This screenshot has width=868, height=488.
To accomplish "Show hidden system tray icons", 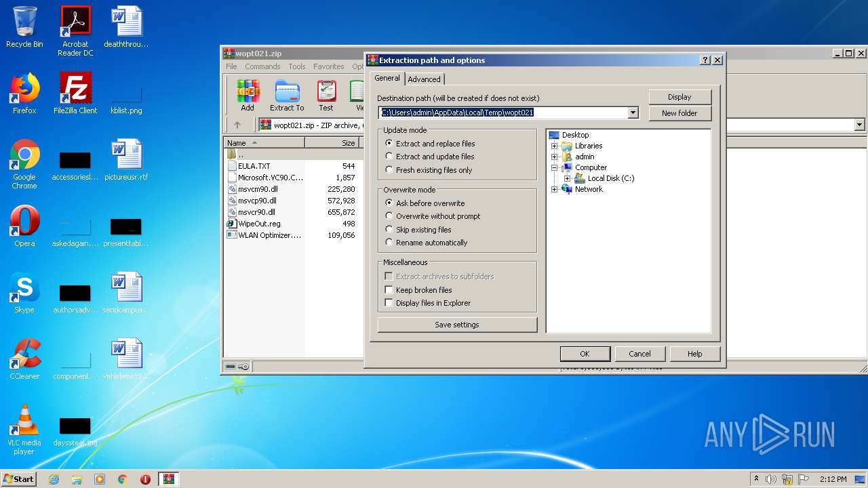I will (756, 479).
